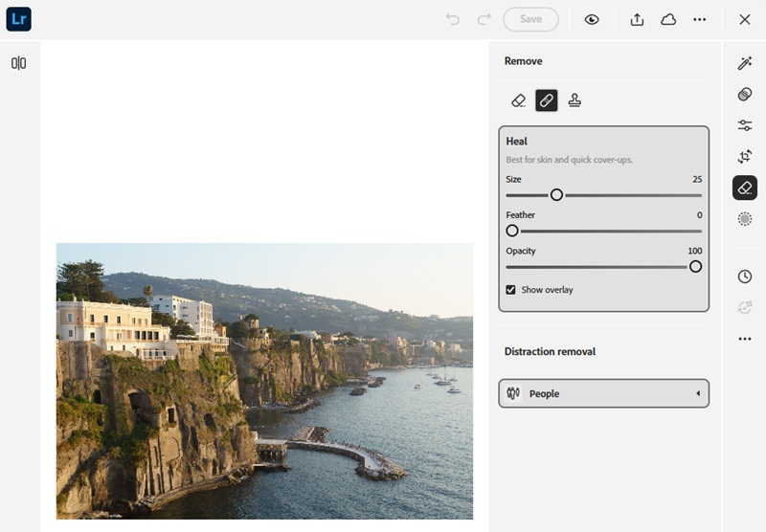
Task: Open Quick Actions magic wand panel
Action: [x=745, y=63]
